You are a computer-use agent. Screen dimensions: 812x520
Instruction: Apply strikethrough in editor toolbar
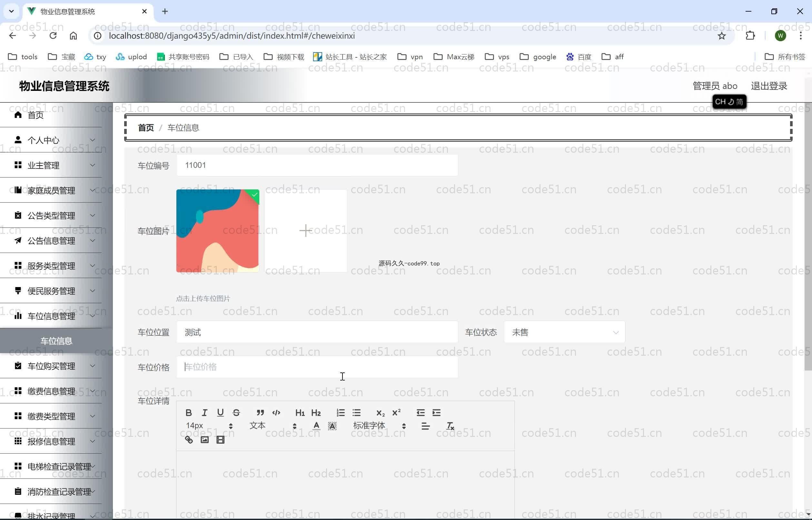236,413
